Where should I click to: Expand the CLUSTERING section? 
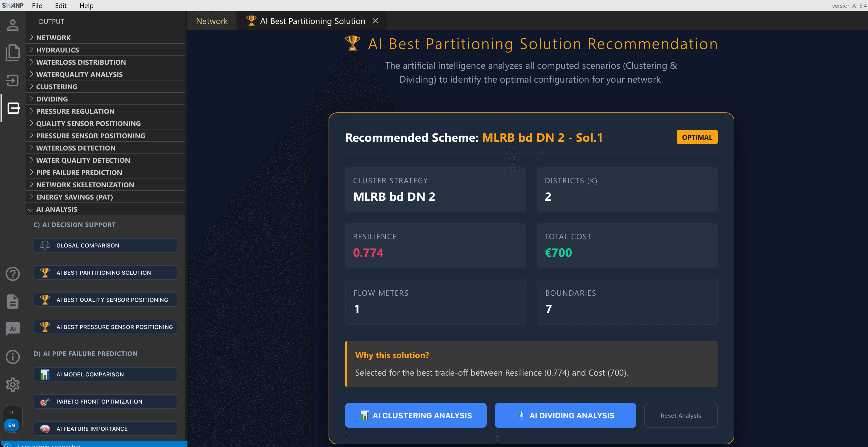(x=105, y=87)
